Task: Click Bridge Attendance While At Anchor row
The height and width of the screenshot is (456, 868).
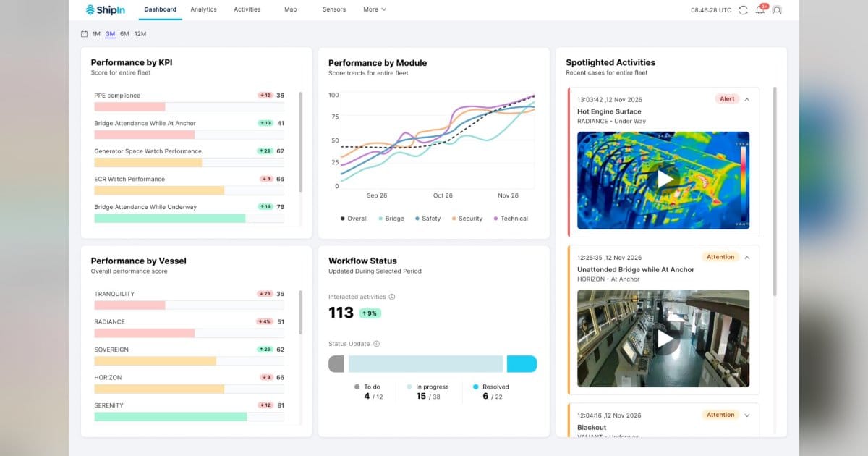Action: coord(189,129)
